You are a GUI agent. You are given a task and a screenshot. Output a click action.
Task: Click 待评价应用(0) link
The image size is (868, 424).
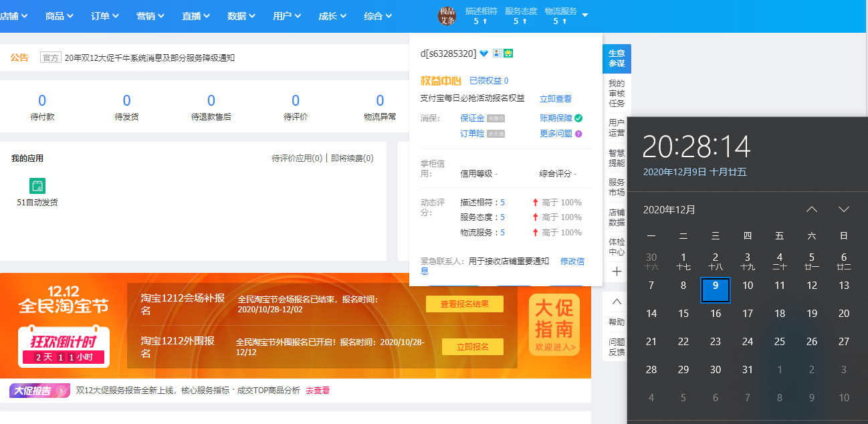[297, 158]
